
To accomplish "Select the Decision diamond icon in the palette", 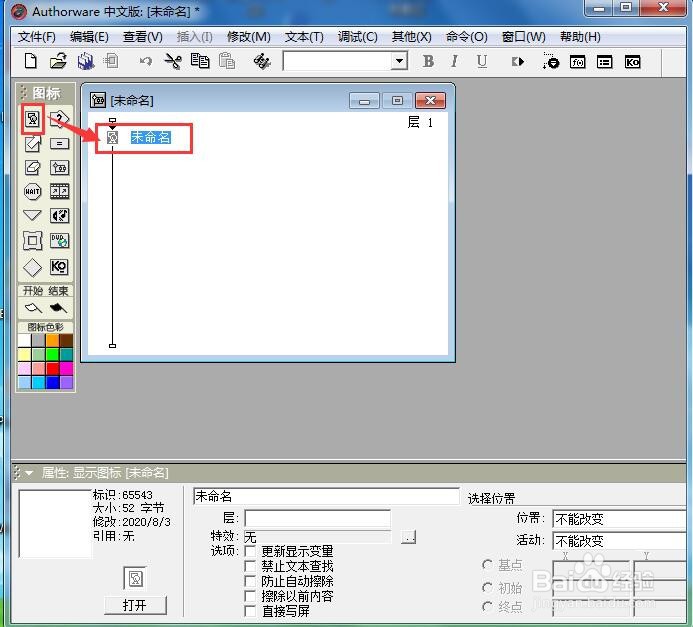I will [33, 267].
